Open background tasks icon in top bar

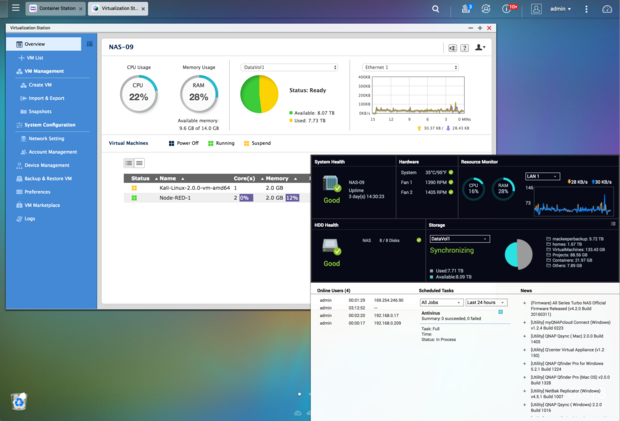coord(467,9)
